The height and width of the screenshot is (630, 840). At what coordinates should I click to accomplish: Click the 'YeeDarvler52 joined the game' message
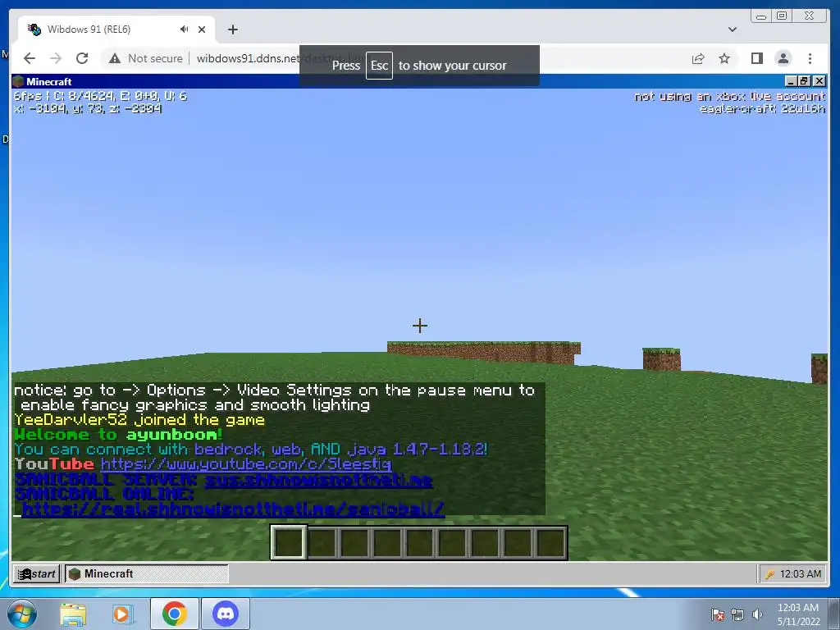[x=139, y=419]
